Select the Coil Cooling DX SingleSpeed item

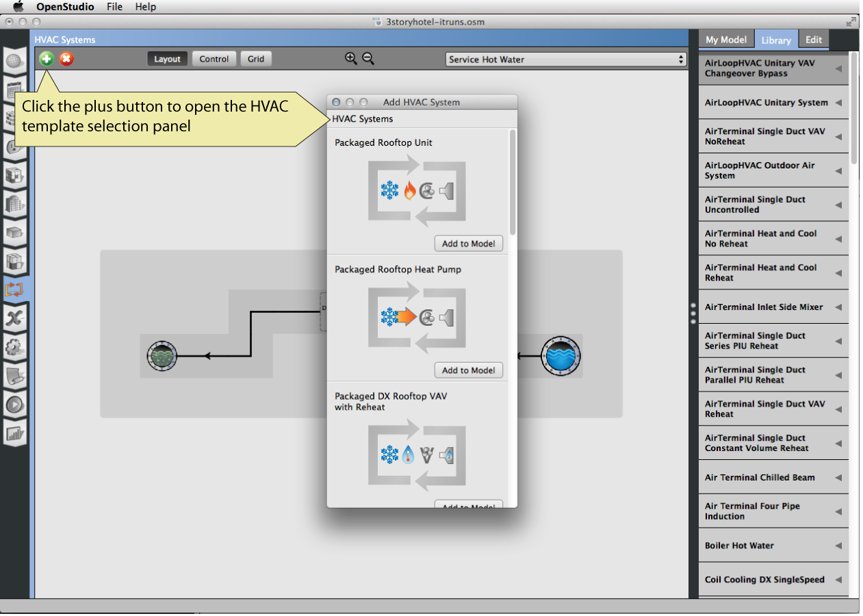(773, 580)
